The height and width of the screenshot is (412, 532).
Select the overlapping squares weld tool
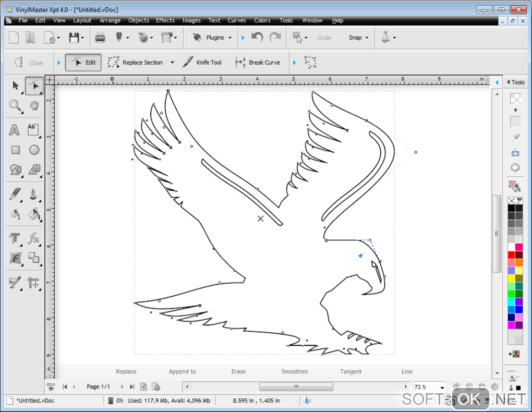(x=34, y=258)
